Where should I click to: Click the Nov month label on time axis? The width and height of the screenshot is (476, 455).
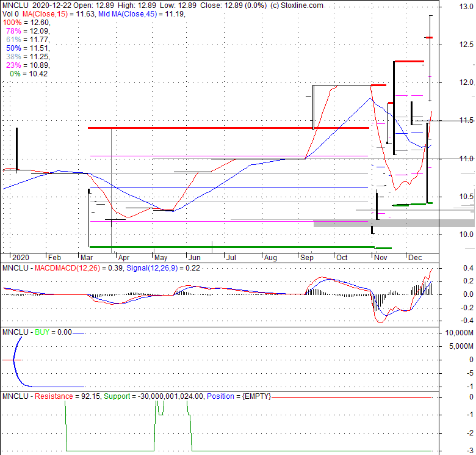point(381,258)
